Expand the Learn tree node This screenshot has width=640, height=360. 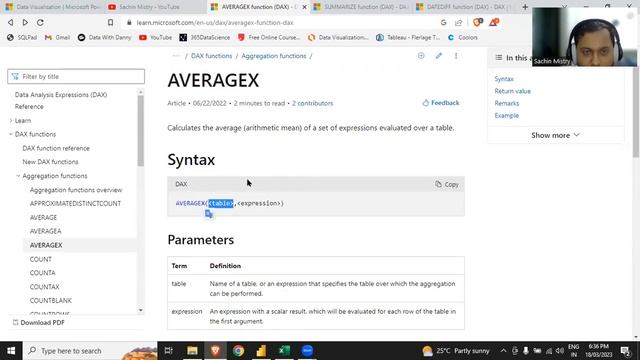11,120
